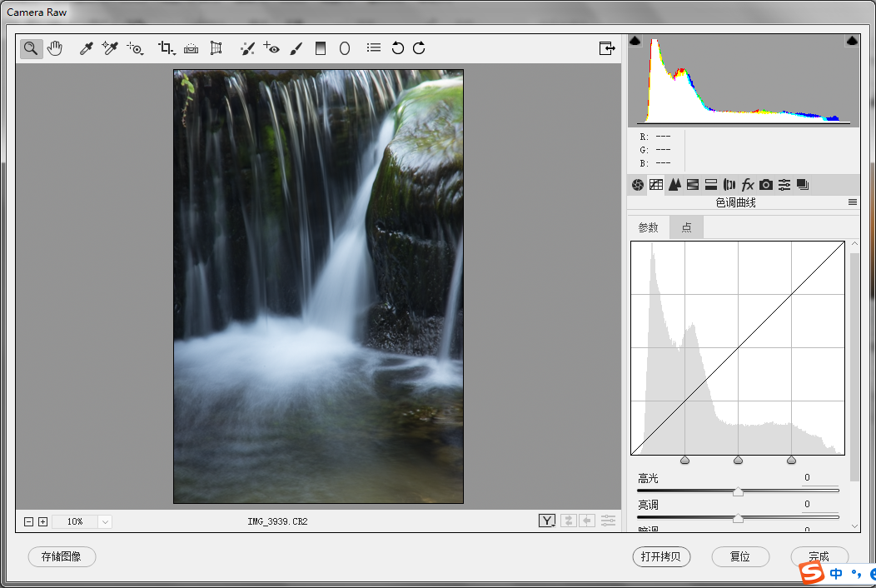Toggle the 中 Chinese input mode
876x588 pixels.
[x=836, y=574]
